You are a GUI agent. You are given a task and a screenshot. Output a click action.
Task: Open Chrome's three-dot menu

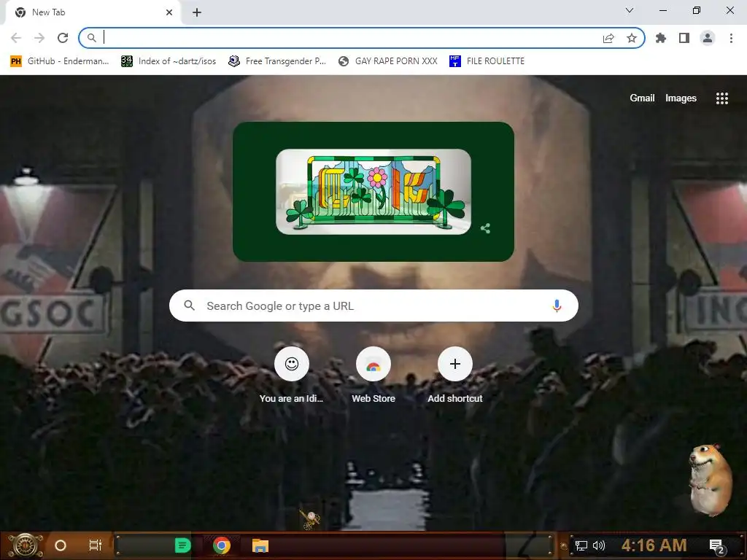tap(731, 38)
